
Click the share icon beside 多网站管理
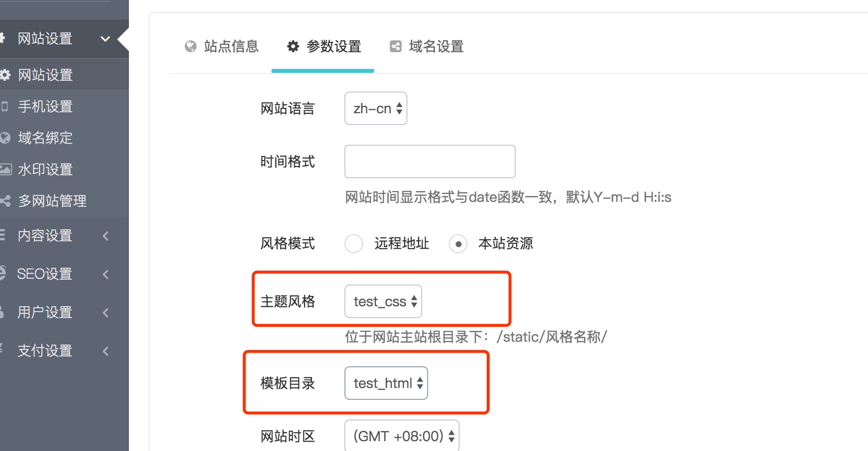(x=5, y=201)
